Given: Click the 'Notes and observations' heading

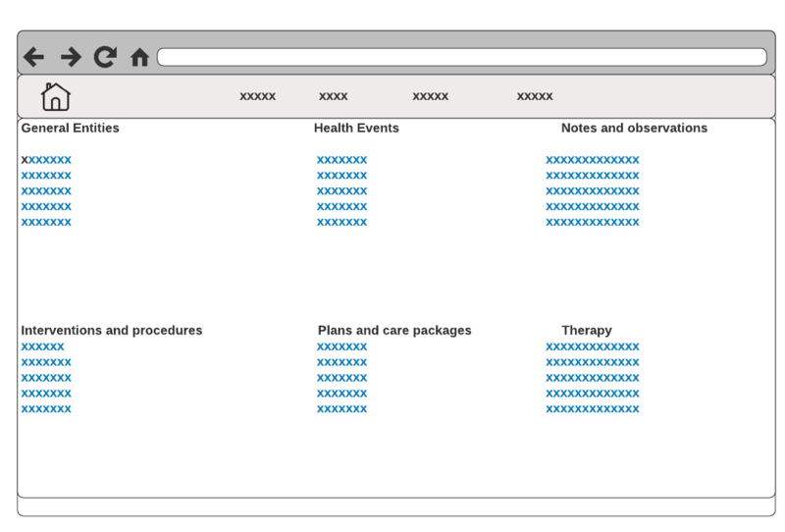Looking at the screenshot, I should coord(634,129).
